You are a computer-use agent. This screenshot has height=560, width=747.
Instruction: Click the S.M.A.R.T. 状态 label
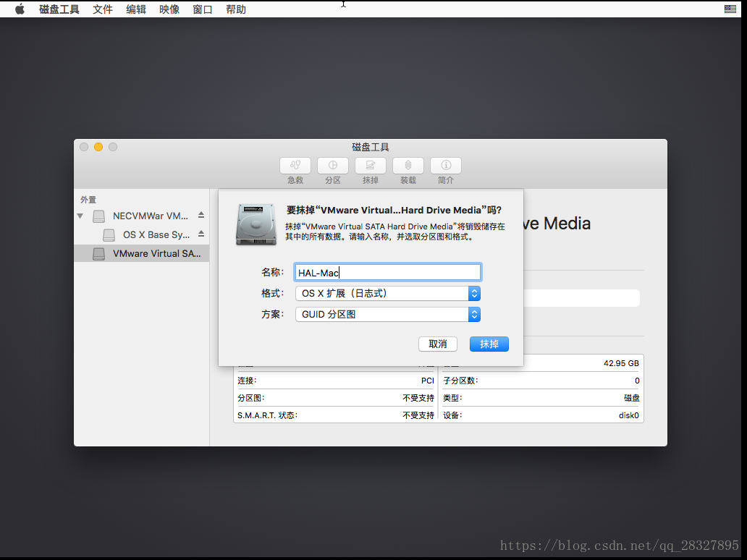click(x=267, y=415)
